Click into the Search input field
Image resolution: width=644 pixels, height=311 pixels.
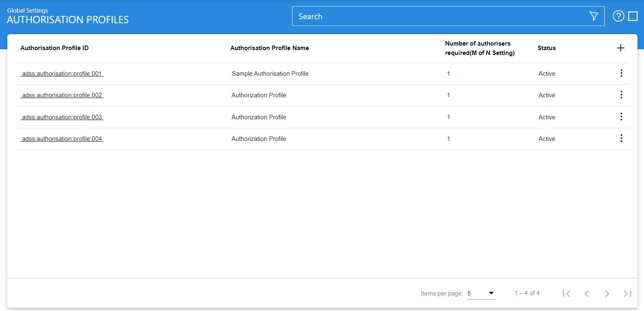coord(440,16)
